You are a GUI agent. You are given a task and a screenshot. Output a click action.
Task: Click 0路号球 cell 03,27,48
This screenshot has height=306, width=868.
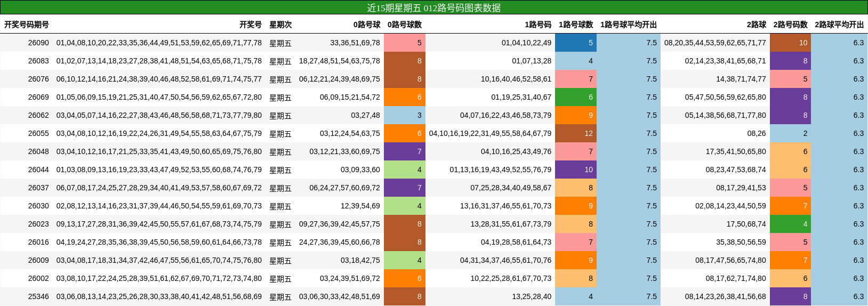tap(366, 115)
